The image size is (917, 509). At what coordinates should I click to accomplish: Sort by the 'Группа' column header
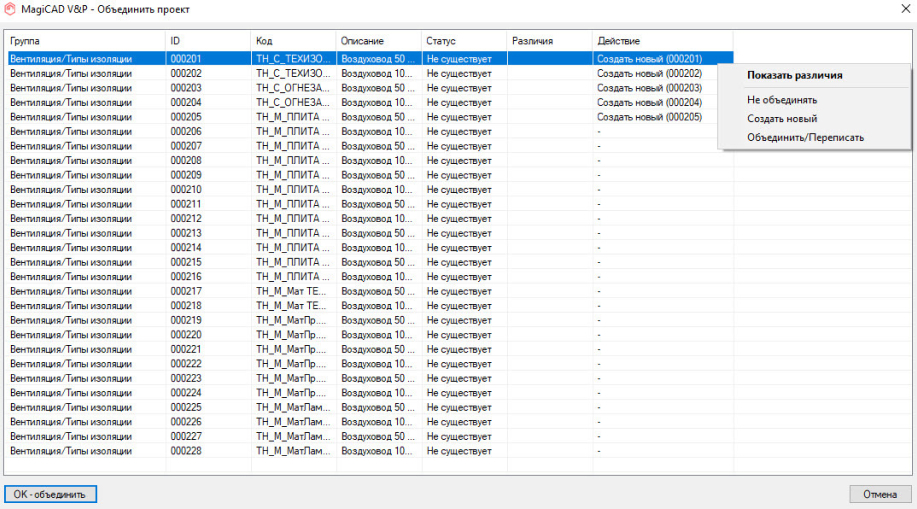click(85, 41)
